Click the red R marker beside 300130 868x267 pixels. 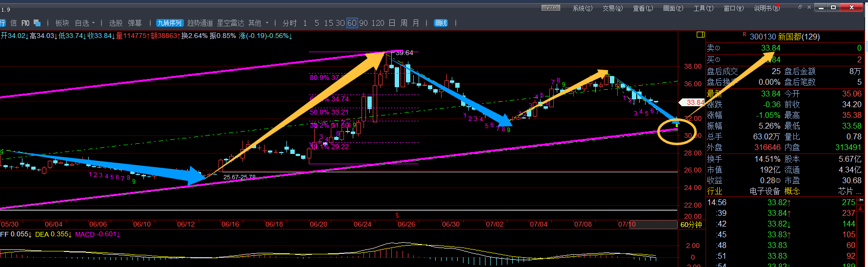click(x=744, y=35)
